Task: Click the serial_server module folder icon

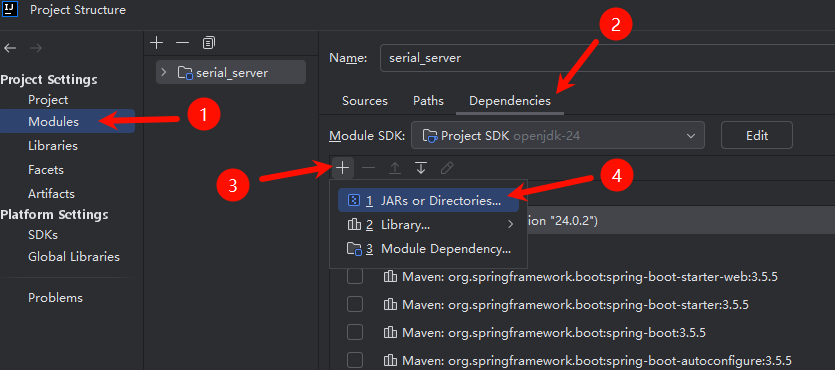Action: pos(185,72)
